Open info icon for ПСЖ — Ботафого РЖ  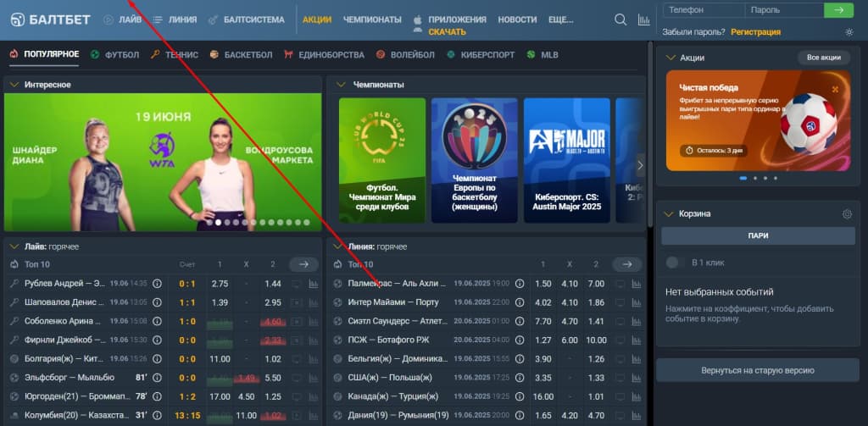(x=520, y=340)
